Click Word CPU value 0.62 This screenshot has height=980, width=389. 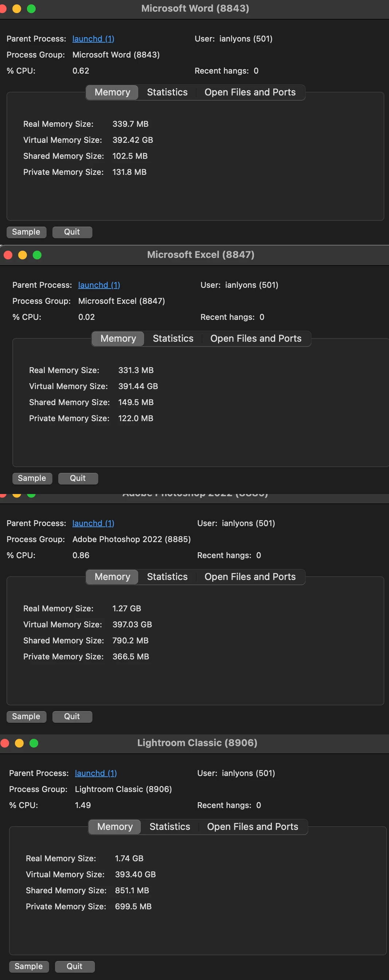click(x=80, y=71)
